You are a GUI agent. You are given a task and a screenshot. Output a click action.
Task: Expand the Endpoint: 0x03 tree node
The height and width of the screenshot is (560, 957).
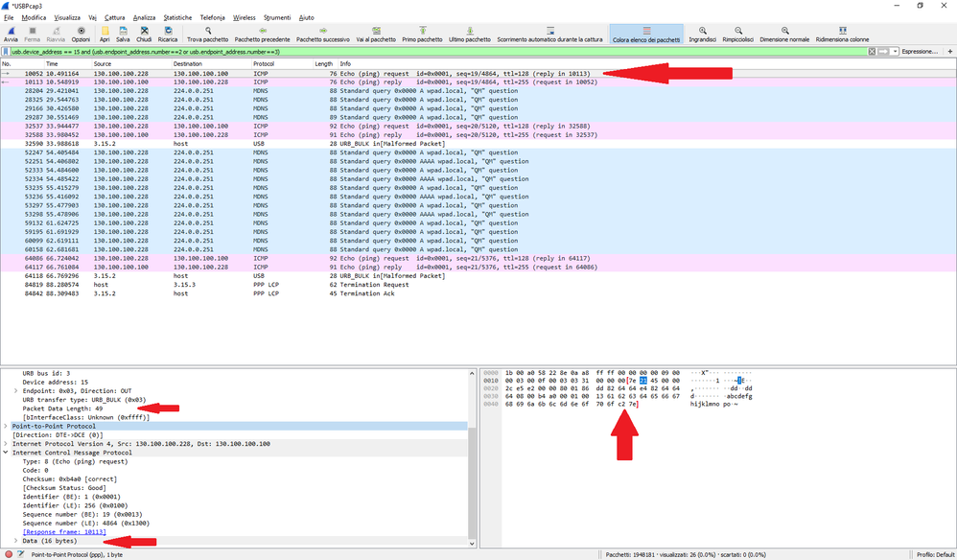(16, 391)
